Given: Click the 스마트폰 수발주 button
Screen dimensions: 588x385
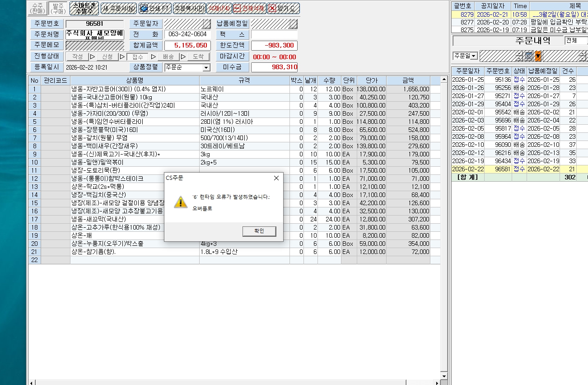Looking at the screenshot, I should (84, 8).
